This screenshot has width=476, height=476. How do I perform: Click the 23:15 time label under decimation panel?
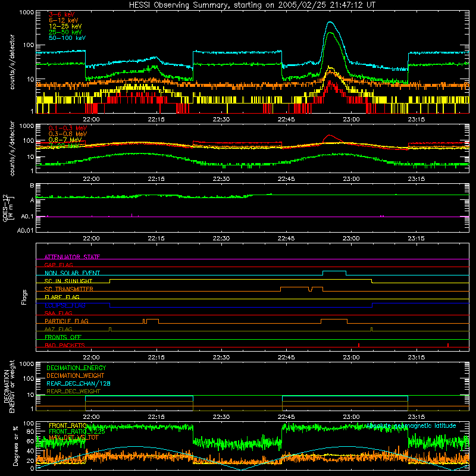416,417
